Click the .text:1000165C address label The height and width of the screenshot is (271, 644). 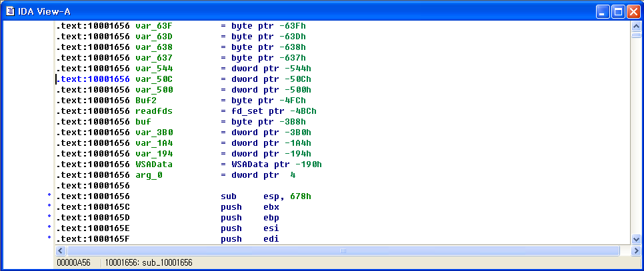93,207
